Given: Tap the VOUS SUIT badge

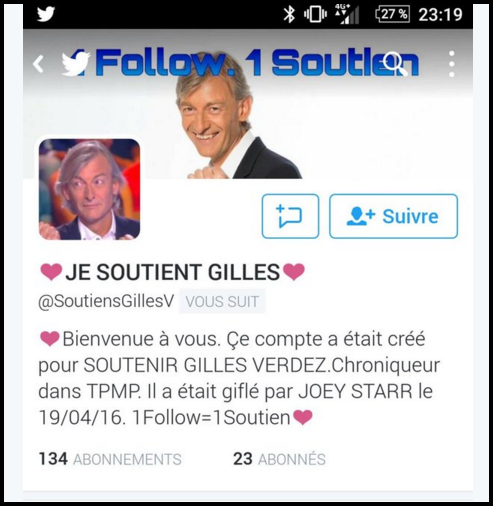Looking at the screenshot, I should point(222,302).
